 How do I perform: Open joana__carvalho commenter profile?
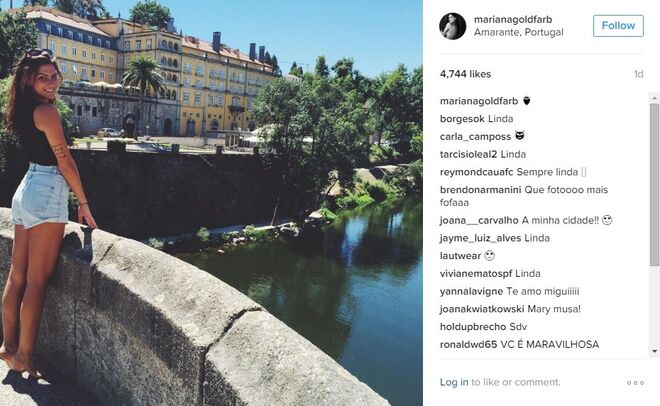click(479, 220)
